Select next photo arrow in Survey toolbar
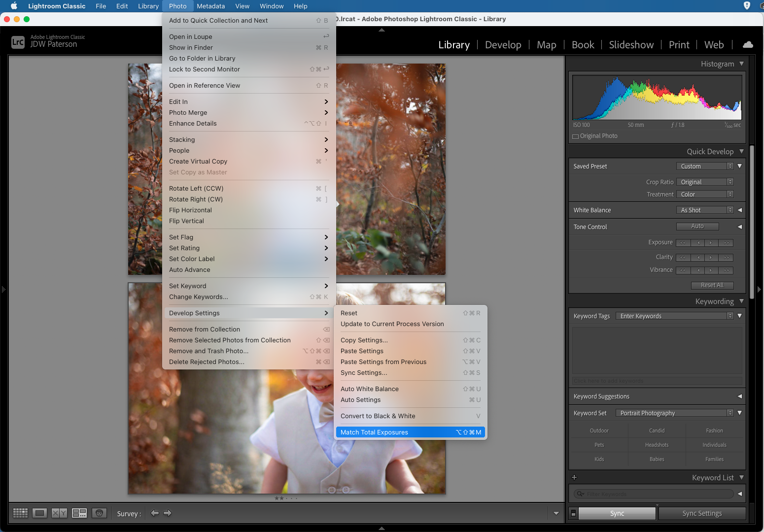 point(168,513)
